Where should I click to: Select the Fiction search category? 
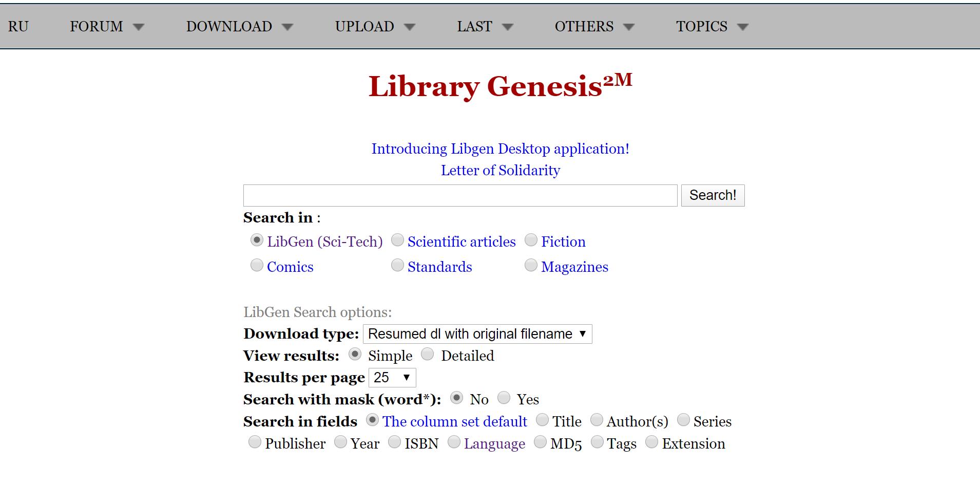[530, 239]
